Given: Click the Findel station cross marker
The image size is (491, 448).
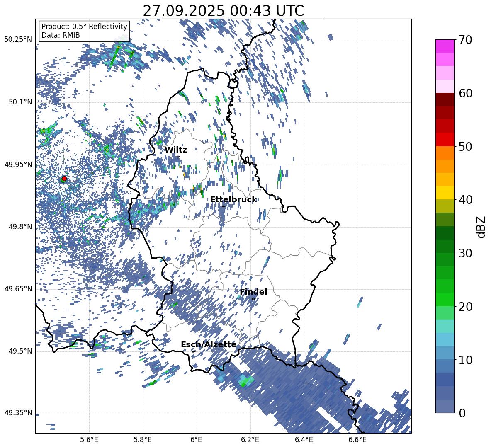Looking at the screenshot, I should pyautogui.click(x=253, y=299).
